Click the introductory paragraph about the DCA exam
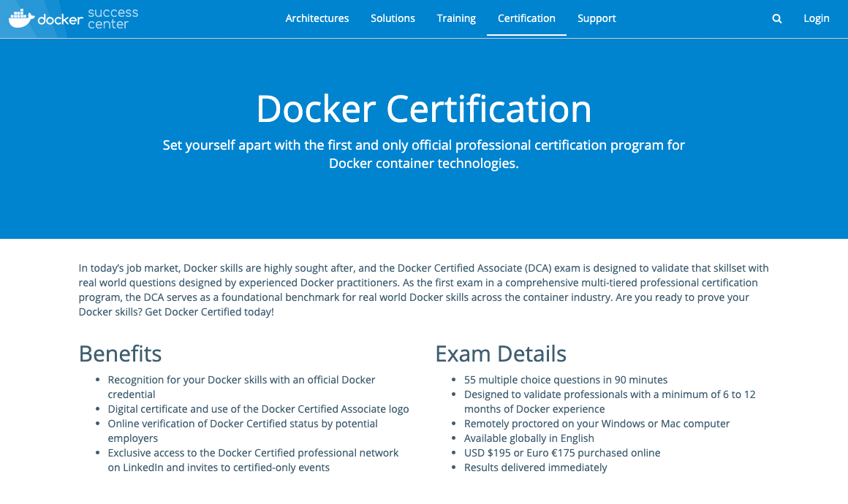The image size is (848, 504). [x=423, y=290]
